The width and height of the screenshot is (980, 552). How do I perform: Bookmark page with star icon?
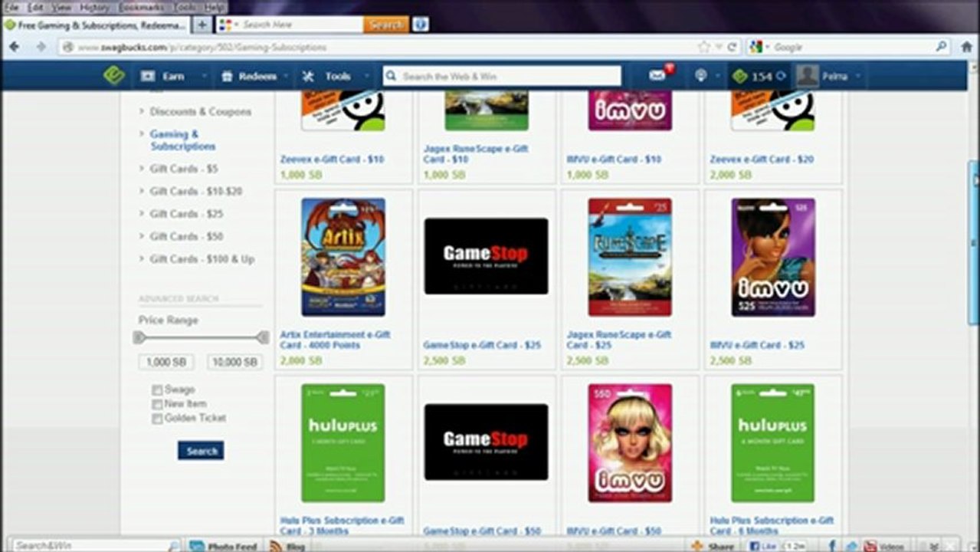[x=704, y=47]
